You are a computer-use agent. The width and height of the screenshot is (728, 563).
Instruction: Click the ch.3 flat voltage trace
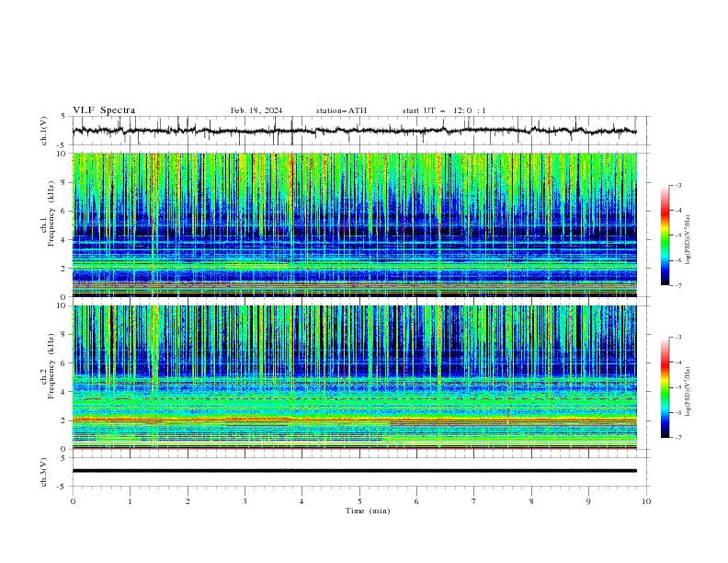point(354,471)
